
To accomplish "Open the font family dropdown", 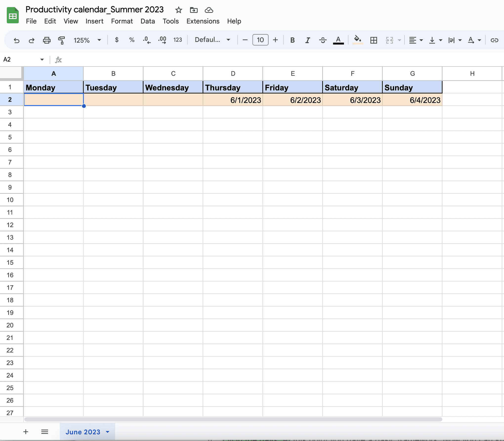I will tap(212, 40).
